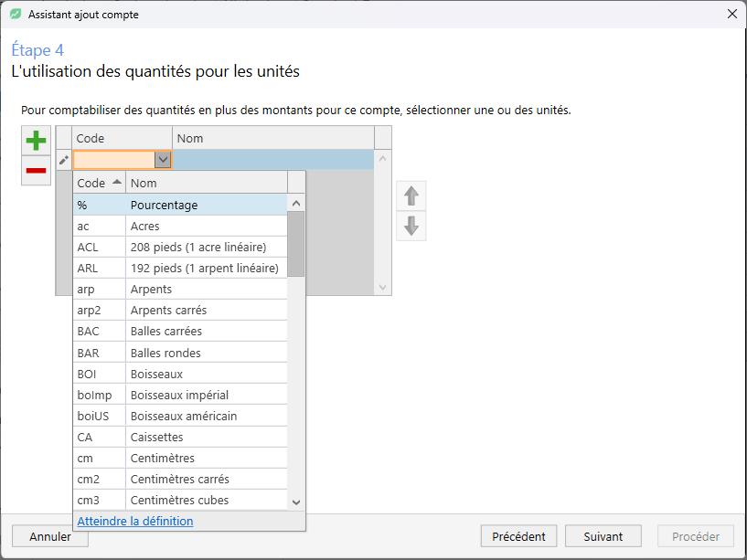Click the ACL code cell
The height and width of the screenshot is (560, 747).
tap(99, 248)
